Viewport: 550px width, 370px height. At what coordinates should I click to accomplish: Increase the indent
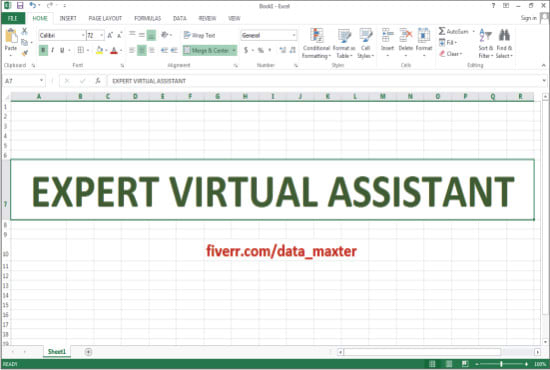[x=174, y=50]
